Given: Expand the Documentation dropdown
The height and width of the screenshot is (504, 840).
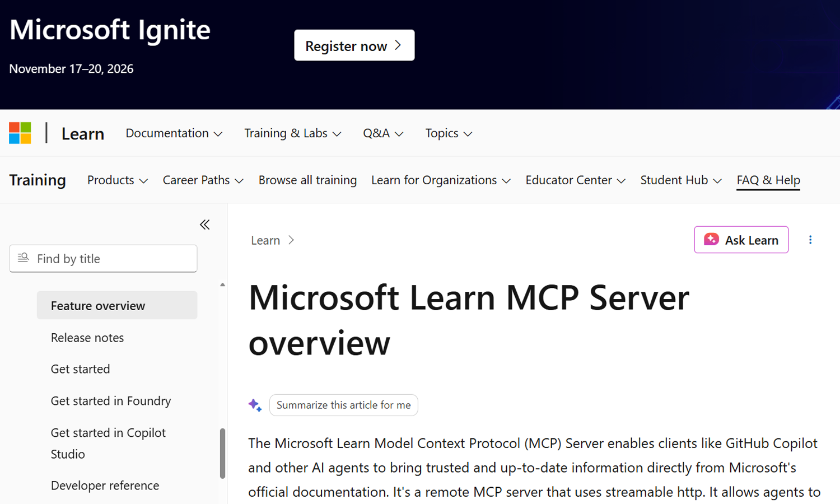Looking at the screenshot, I should pos(174,133).
